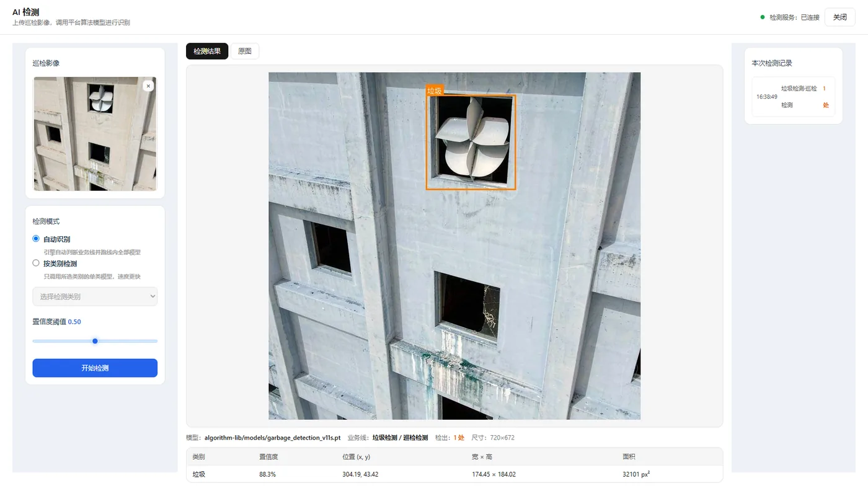The height and width of the screenshot is (491, 868).
Task: Click the area value 32101 px²
Action: click(636, 474)
